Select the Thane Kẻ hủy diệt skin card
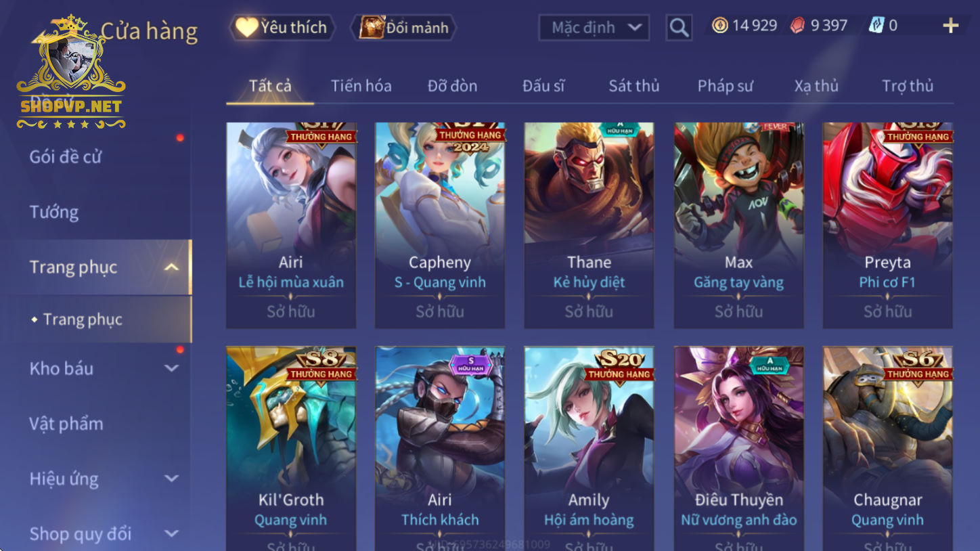Screen dimensions: 980x551 [589, 225]
